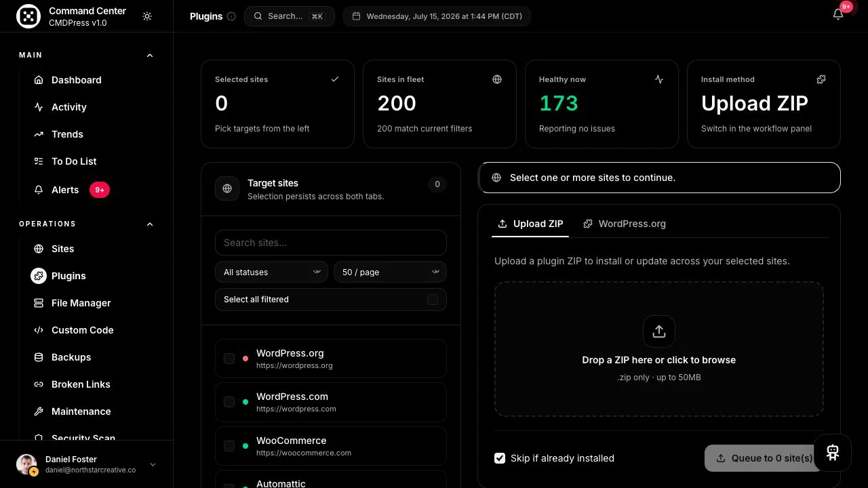The height and width of the screenshot is (488, 868).
Task: Click Daniel Foster's avatar
Action: 27,464
